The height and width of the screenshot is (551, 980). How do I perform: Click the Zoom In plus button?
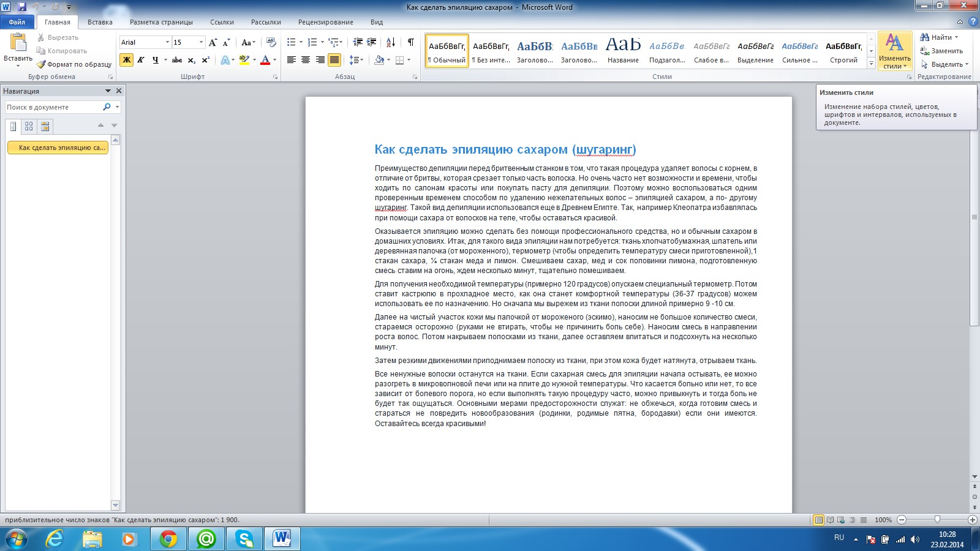(x=972, y=520)
